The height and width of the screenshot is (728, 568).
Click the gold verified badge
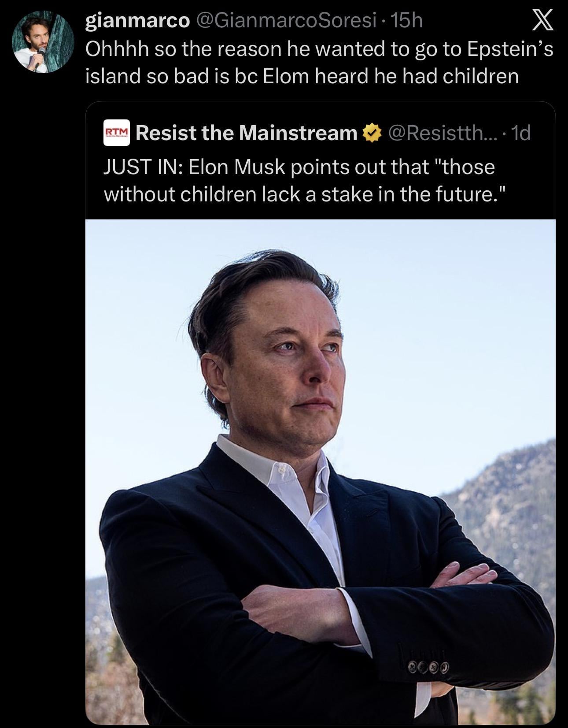point(371,133)
